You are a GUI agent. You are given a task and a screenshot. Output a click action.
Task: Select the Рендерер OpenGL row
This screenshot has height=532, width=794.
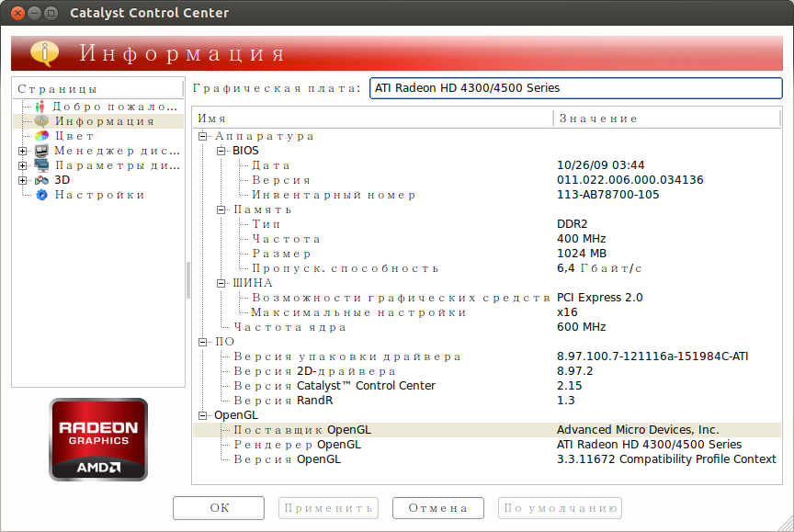487,445
